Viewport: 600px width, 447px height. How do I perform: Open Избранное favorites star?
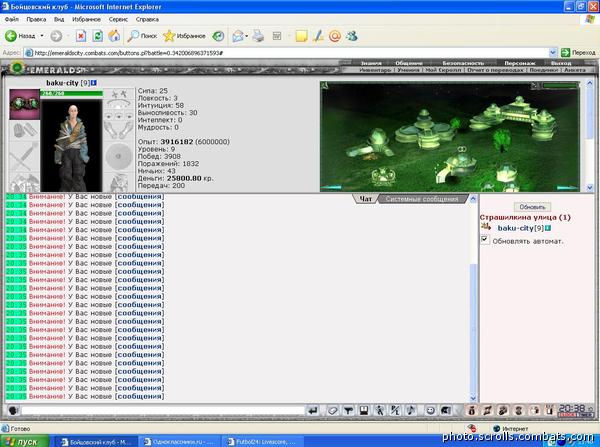(184, 36)
